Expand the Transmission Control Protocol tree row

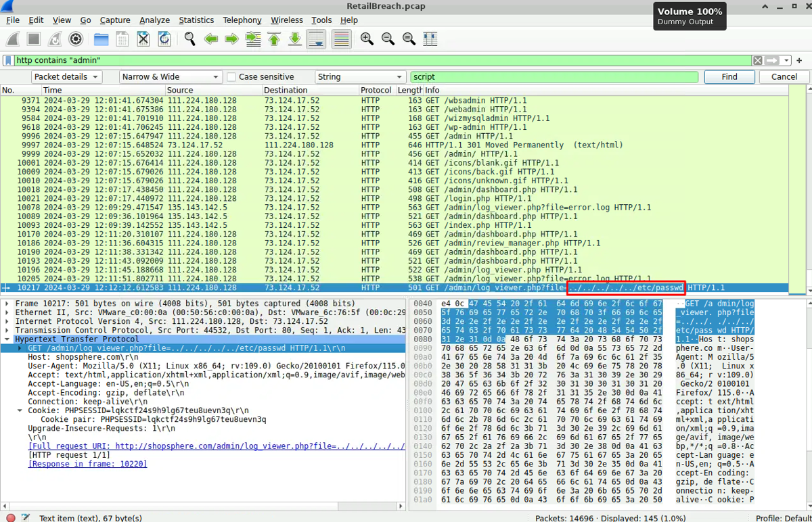click(7, 331)
